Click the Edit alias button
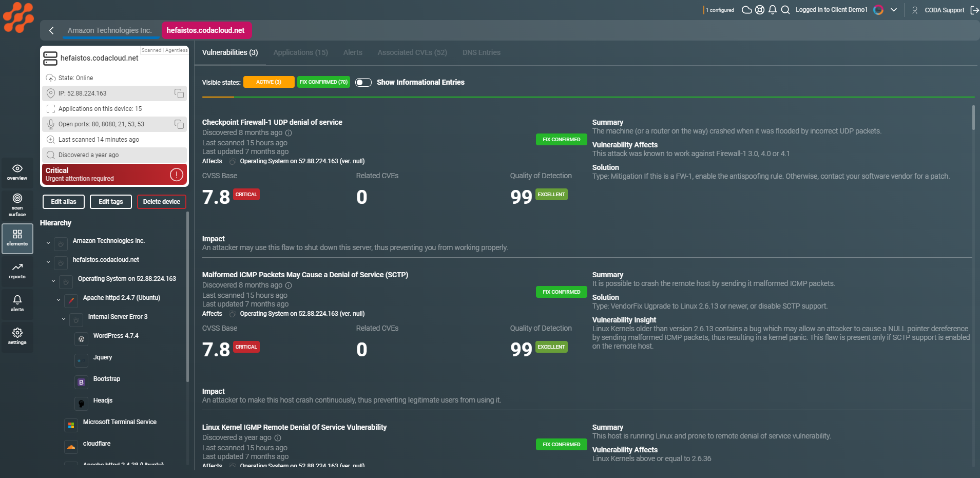 click(63, 201)
